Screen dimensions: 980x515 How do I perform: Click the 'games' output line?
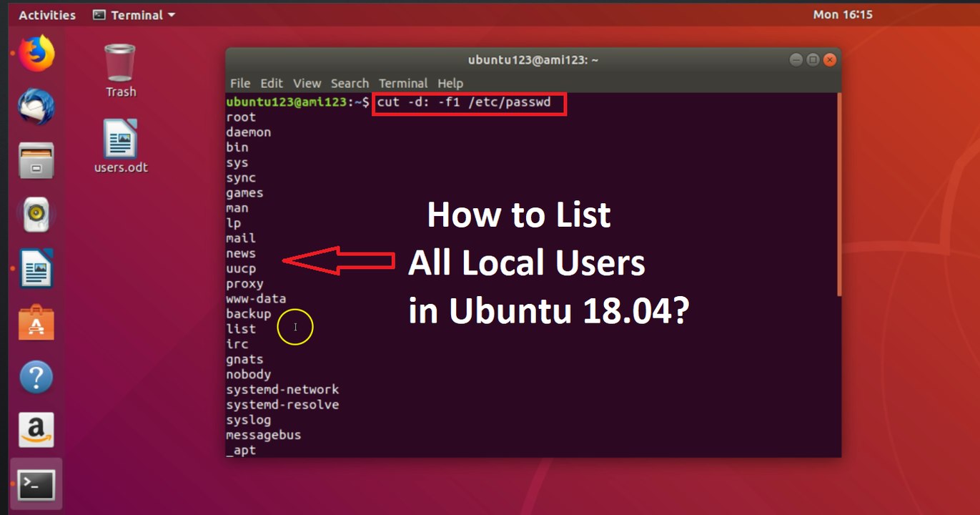[x=244, y=193]
